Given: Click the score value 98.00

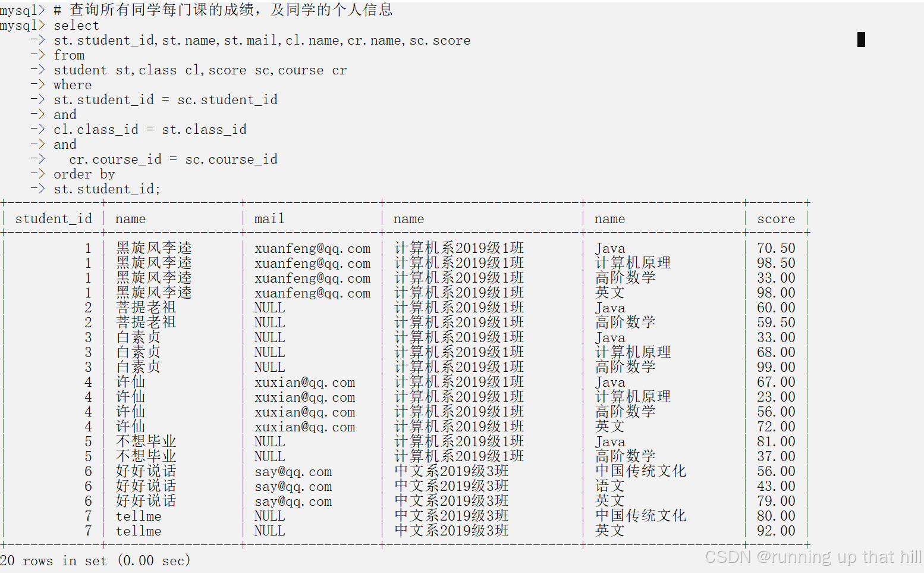Looking at the screenshot, I should pyautogui.click(x=776, y=293).
